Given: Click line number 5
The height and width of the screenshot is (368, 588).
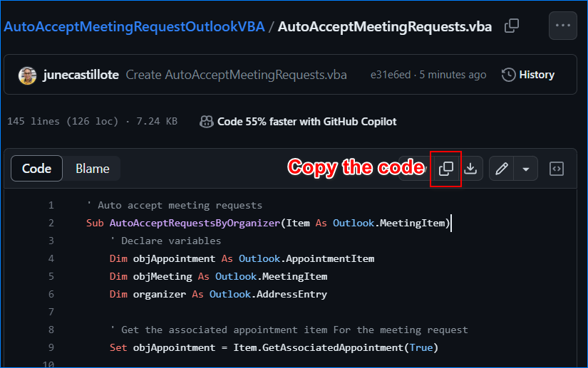Looking at the screenshot, I should click(x=51, y=276).
